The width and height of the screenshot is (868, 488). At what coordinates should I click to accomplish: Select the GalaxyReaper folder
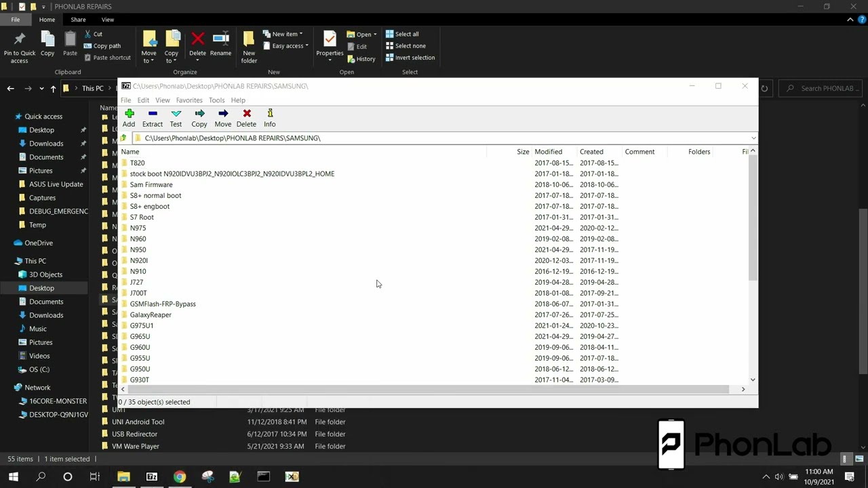tap(151, 314)
